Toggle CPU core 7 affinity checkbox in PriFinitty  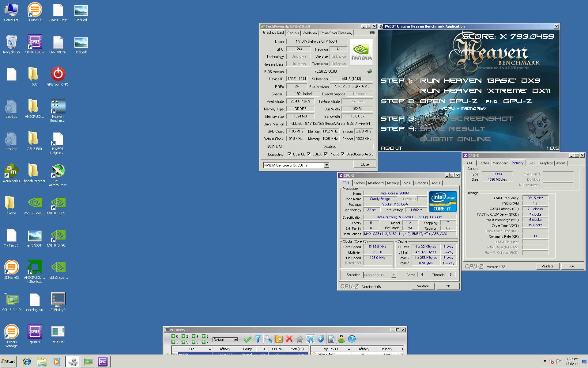(x=204, y=342)
